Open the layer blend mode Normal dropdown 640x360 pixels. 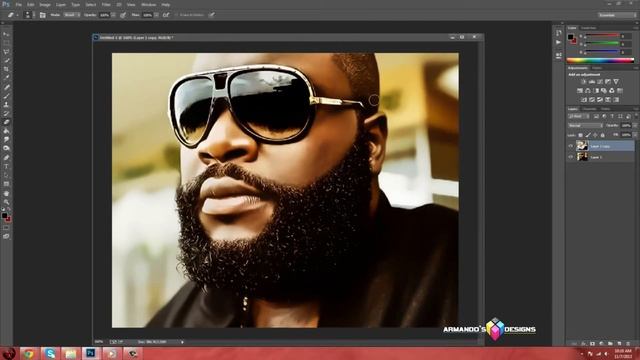point(585,126)
